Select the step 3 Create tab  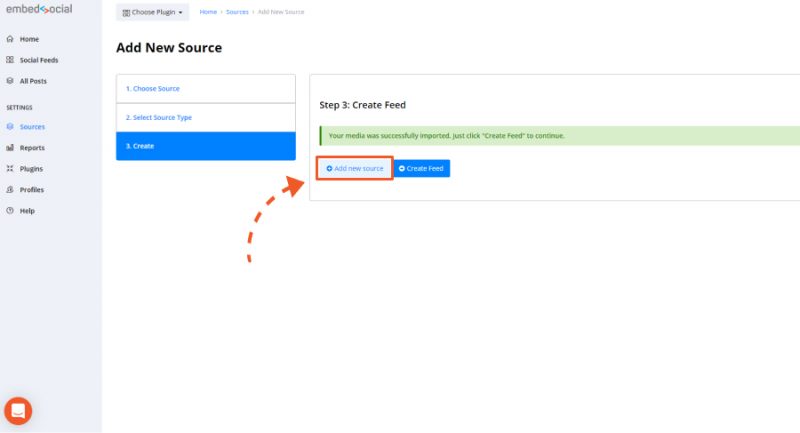point(206,146)
